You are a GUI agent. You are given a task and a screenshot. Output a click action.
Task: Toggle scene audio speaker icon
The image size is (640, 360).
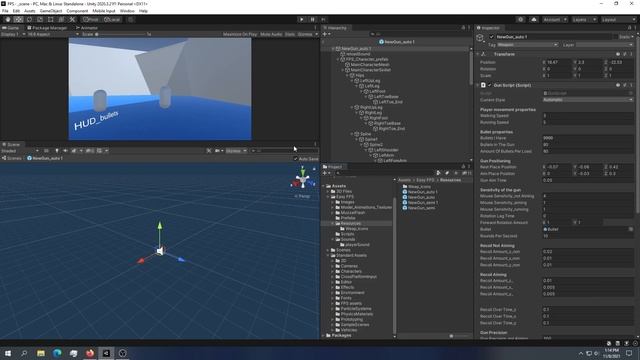65,151
